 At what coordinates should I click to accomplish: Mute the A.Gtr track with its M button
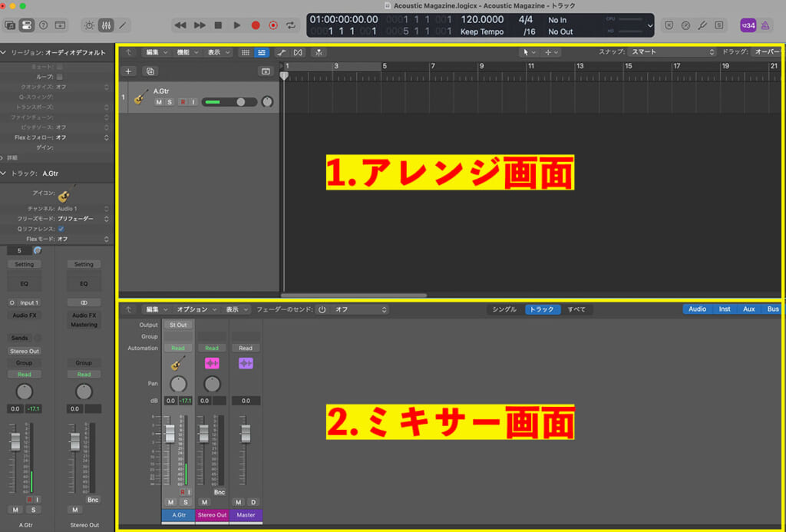[x=157, y=101]
